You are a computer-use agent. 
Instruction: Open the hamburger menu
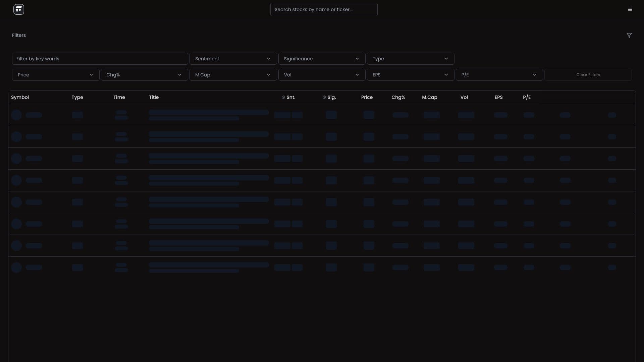click(630, 9)
